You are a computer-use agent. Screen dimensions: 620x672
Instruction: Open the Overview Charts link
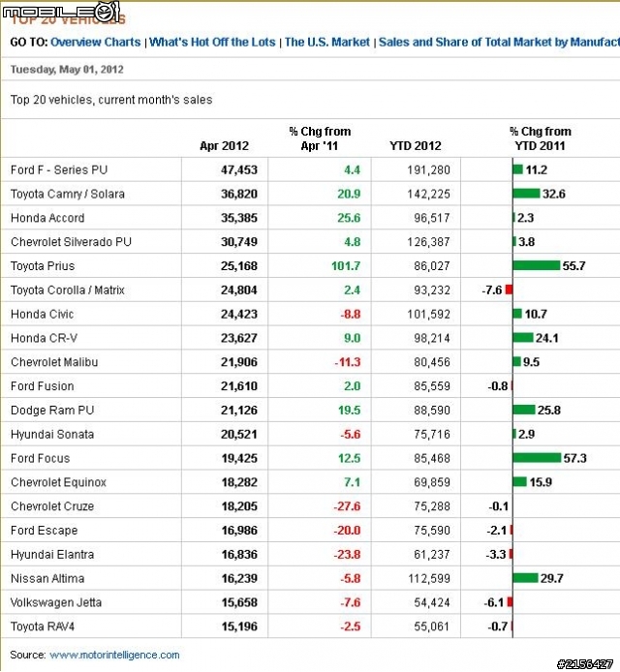(x=95, y=42)
